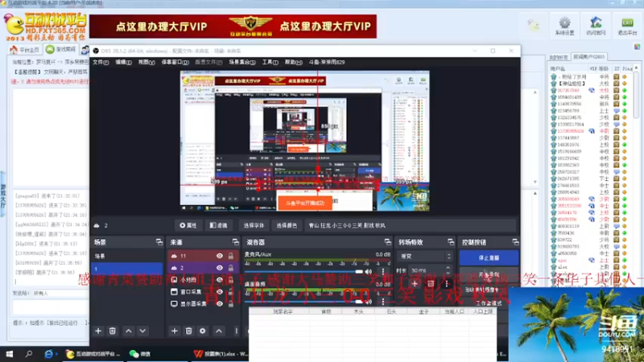Toggle lock on the 窗口采集 source
644x362 pixels.
[x=231, y=292]
